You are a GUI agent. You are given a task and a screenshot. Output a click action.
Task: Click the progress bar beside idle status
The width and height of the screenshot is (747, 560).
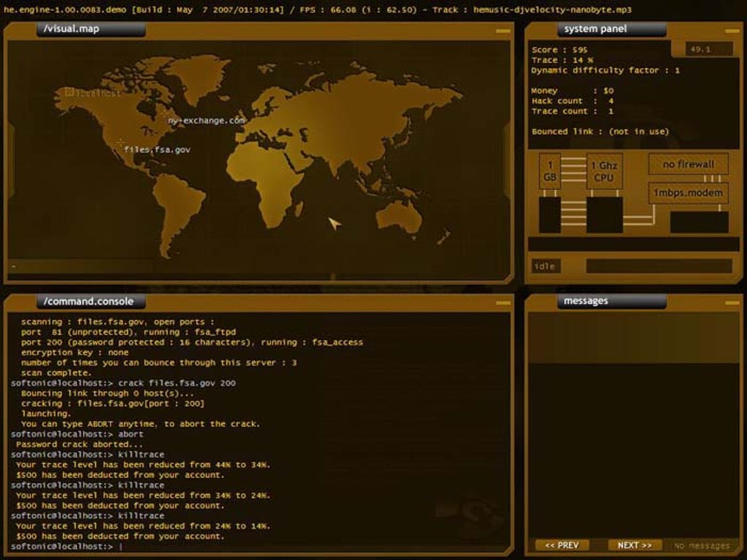coord(659,266)
